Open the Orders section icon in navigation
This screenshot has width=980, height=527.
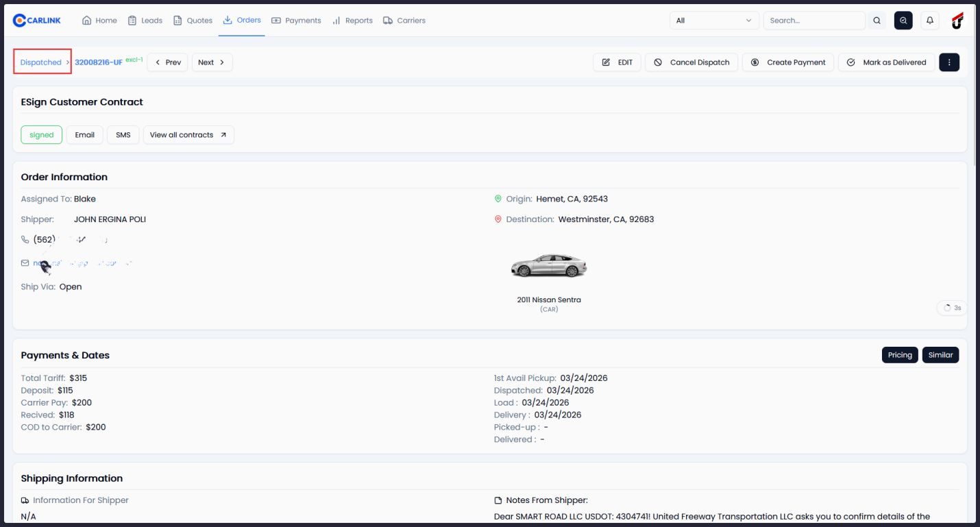coord(226,20)
